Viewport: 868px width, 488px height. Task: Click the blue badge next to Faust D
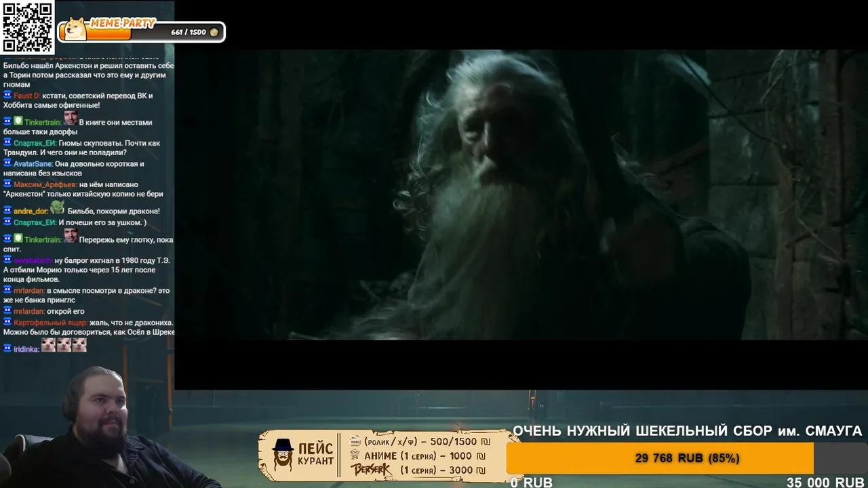click(7, 96)
